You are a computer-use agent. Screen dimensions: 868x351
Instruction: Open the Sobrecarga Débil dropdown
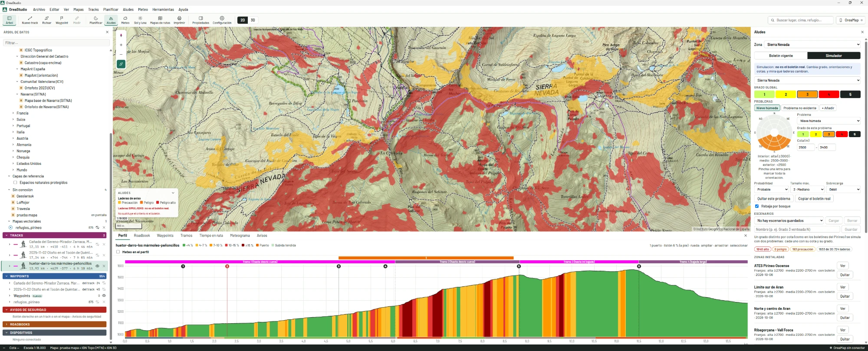coord(843,190)
